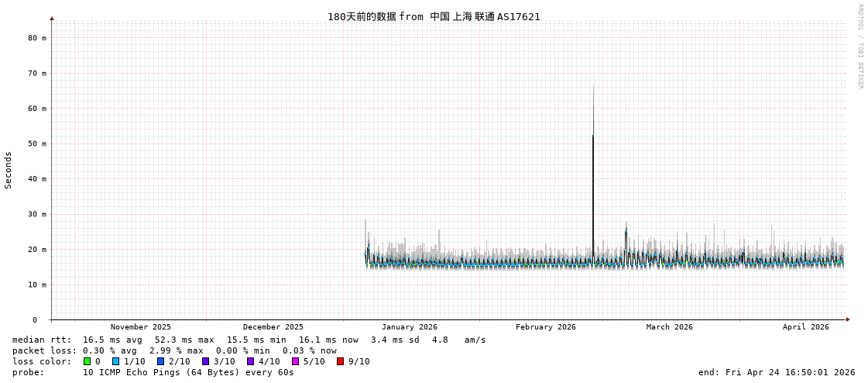868x383 pixels.
Task: Click the December 2025 axis label
Action: [x=273, y=327]
